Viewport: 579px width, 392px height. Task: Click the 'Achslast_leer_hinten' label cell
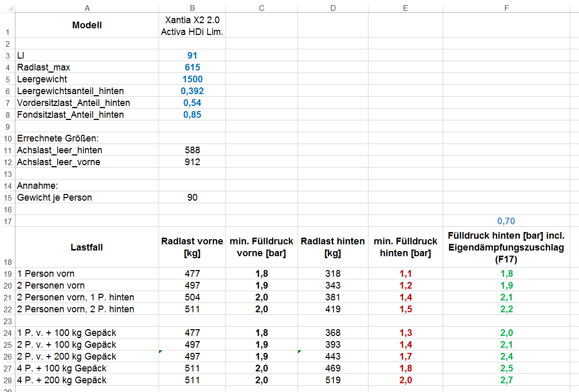coord(87,150)
